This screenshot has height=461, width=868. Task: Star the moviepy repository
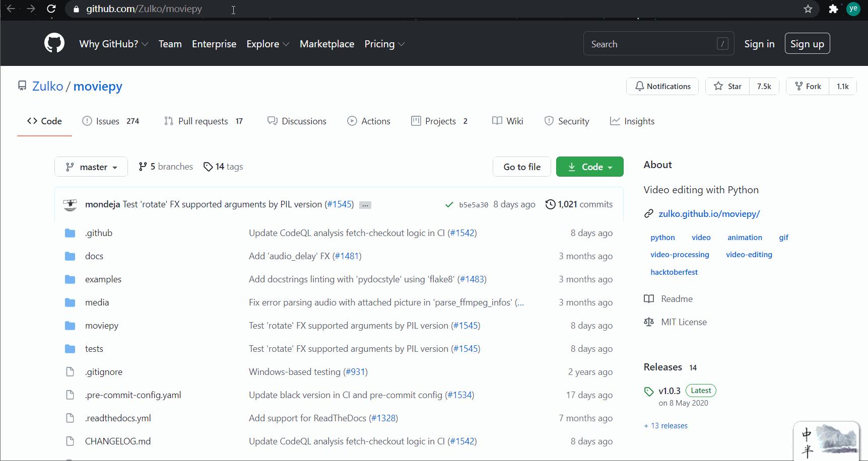pos(727,87)
